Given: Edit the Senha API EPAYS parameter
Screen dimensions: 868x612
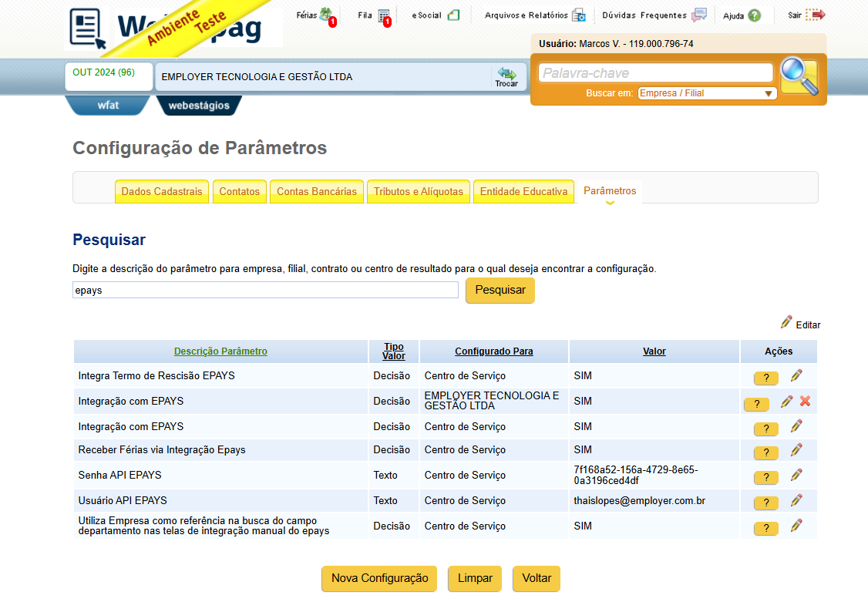Looking at the screenshot, I should 796,475.
